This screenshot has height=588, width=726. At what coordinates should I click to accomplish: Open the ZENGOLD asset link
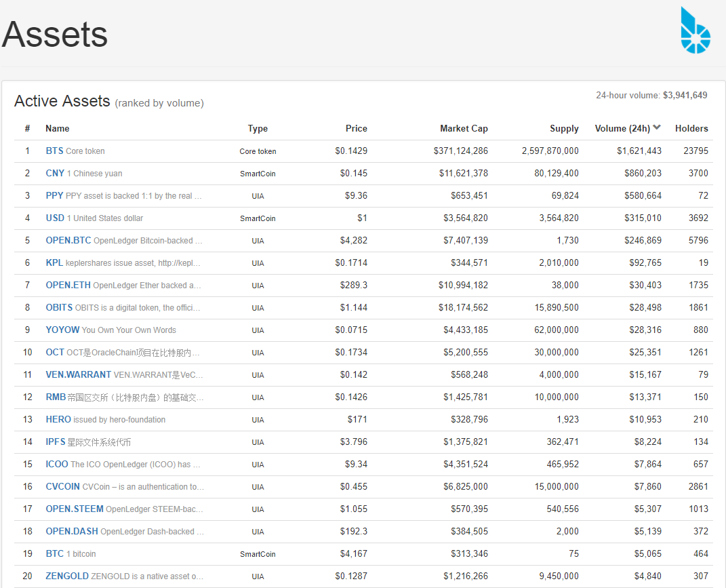67,576
